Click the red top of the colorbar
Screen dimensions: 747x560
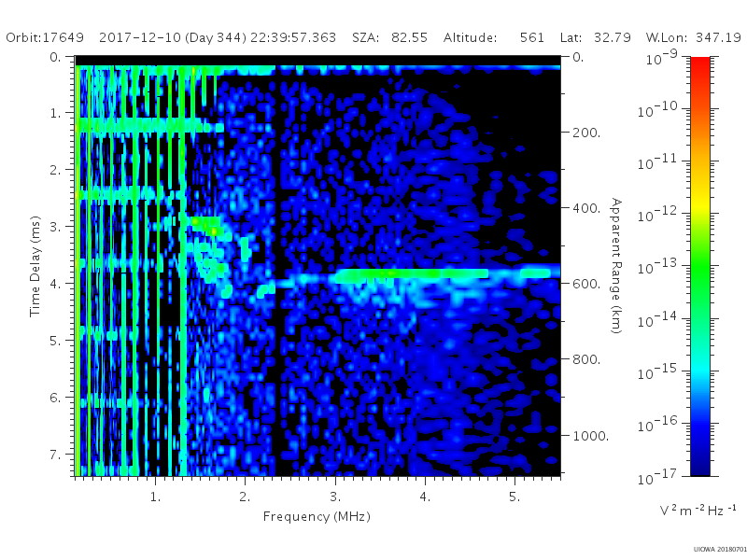[x=699, y=64]
